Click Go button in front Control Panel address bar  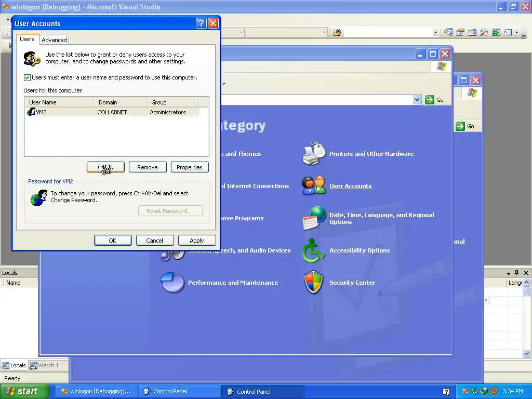(x=435, y=100)
